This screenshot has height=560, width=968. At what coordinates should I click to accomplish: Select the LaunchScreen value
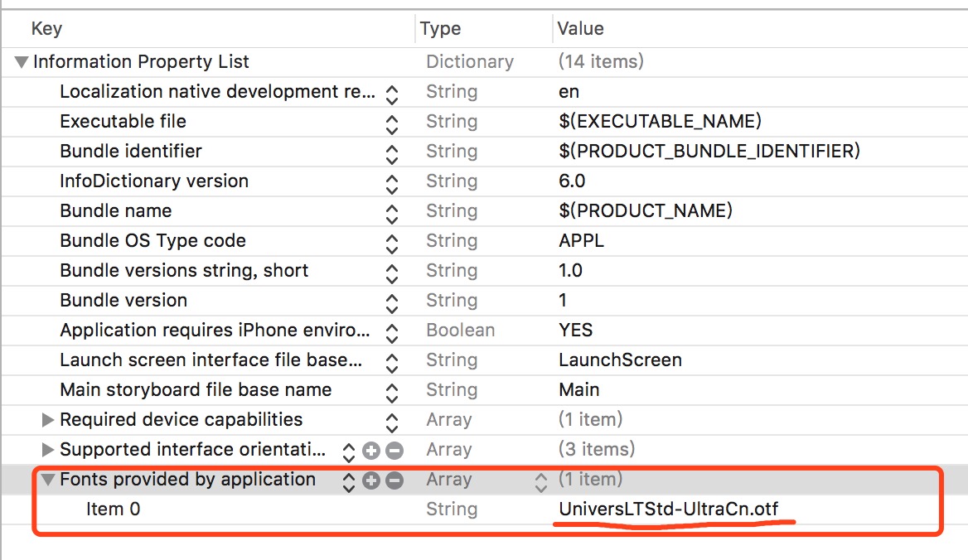click(x=621, y=360)
